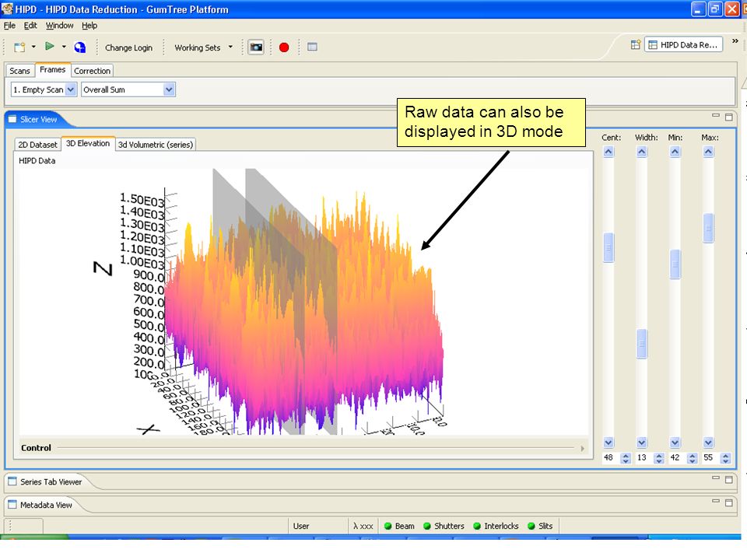Expand the Control section arrow

pos(582,449)
